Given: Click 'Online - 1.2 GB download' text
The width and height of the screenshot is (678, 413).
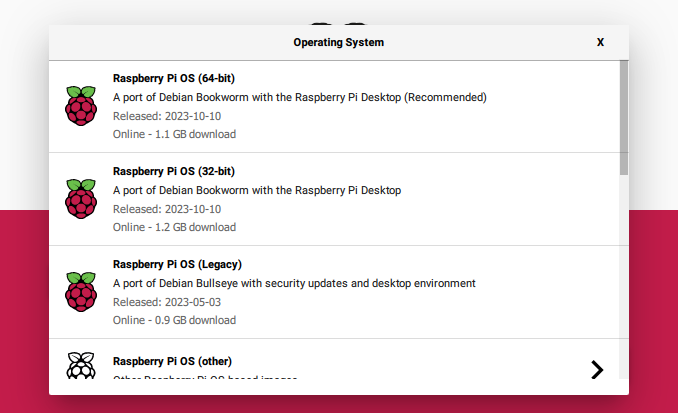Looking at the screenshot, I should click(174, 227).
